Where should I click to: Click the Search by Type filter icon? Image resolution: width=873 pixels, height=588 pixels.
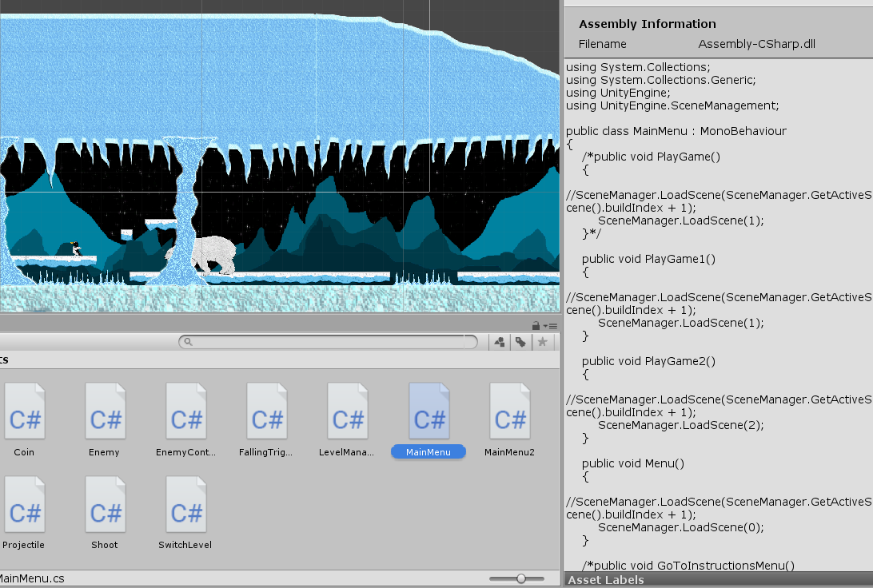500,342
